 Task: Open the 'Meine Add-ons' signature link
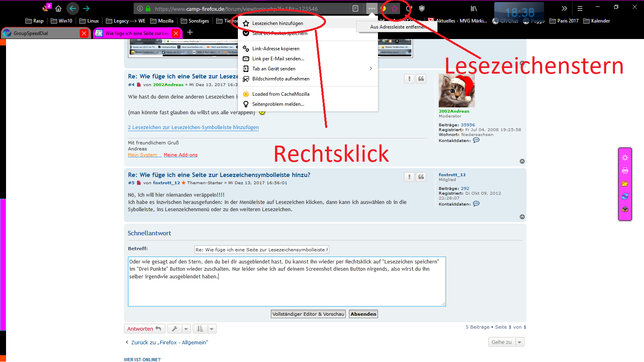pyautogui.click(x=181, y=155)
